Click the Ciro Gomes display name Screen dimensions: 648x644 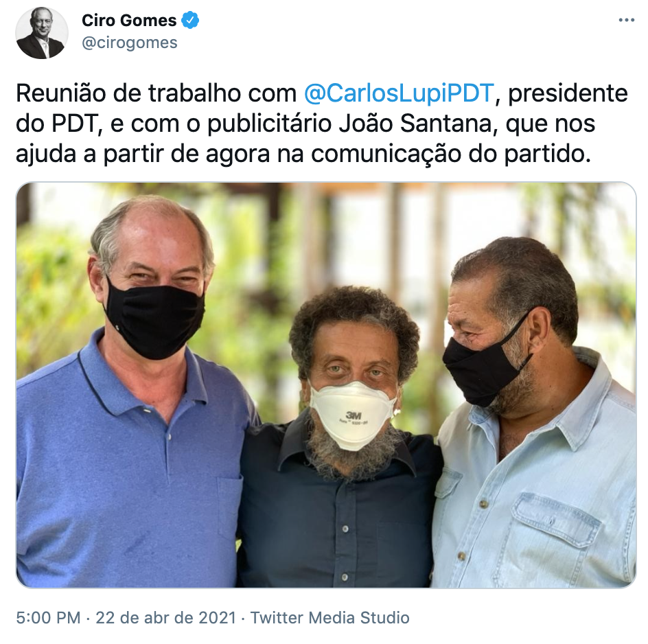coord(129,21)
